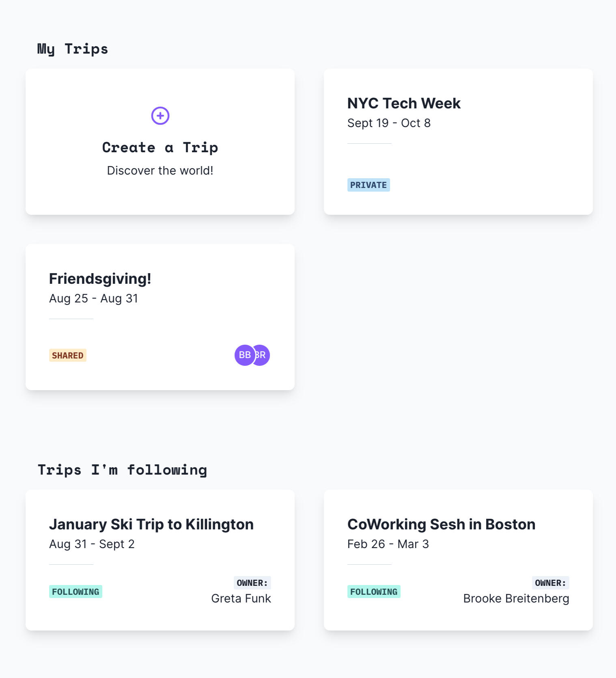Open the Friendsgiving! trip title
Viewport: 616px width, 678px height.
point(100,279)
